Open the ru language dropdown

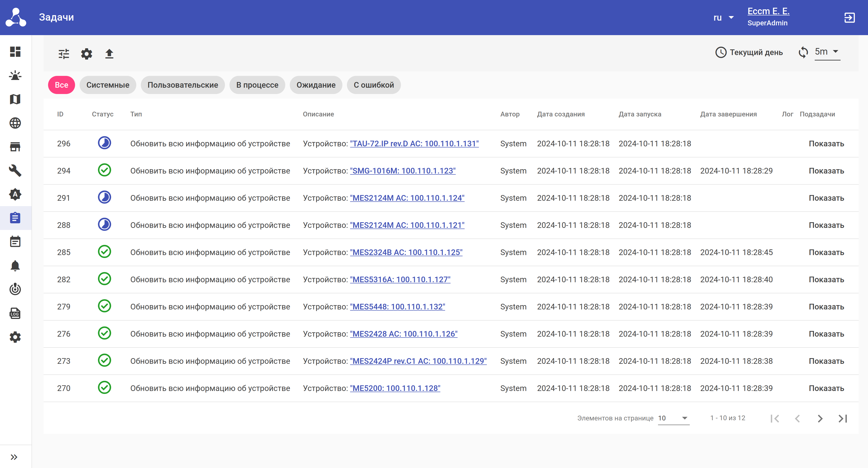coord(723,17)
